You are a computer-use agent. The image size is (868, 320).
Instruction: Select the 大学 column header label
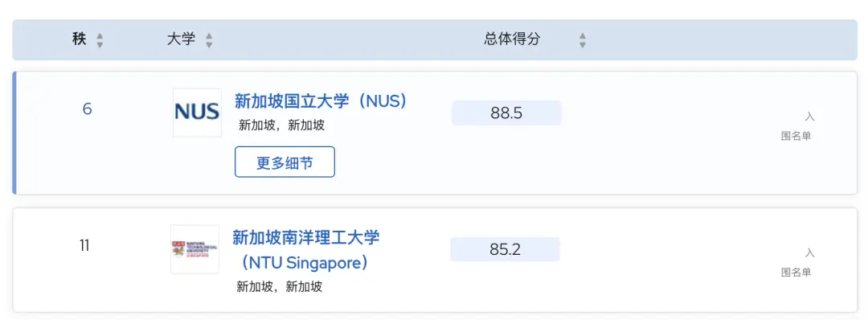pos(181,39)
